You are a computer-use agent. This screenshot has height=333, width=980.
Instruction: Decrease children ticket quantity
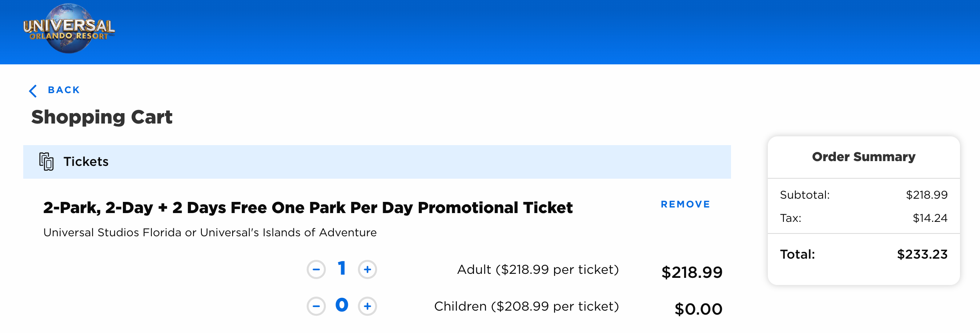point(316,306)
